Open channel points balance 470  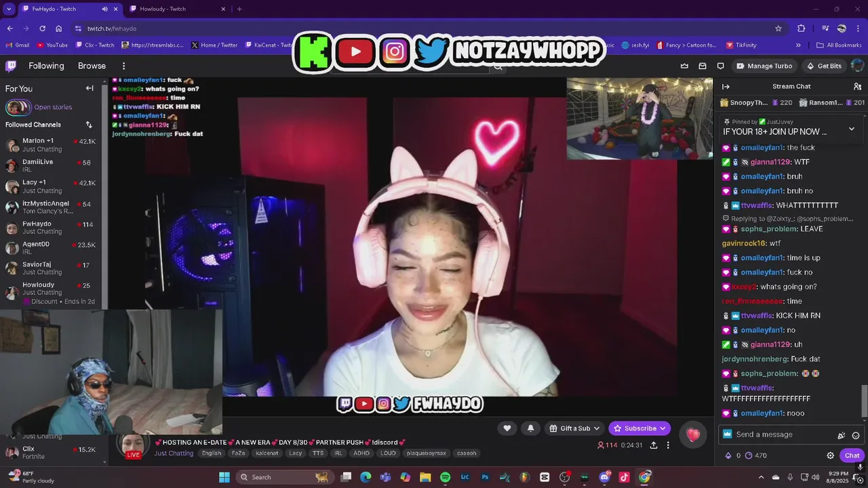coord(755,455)
